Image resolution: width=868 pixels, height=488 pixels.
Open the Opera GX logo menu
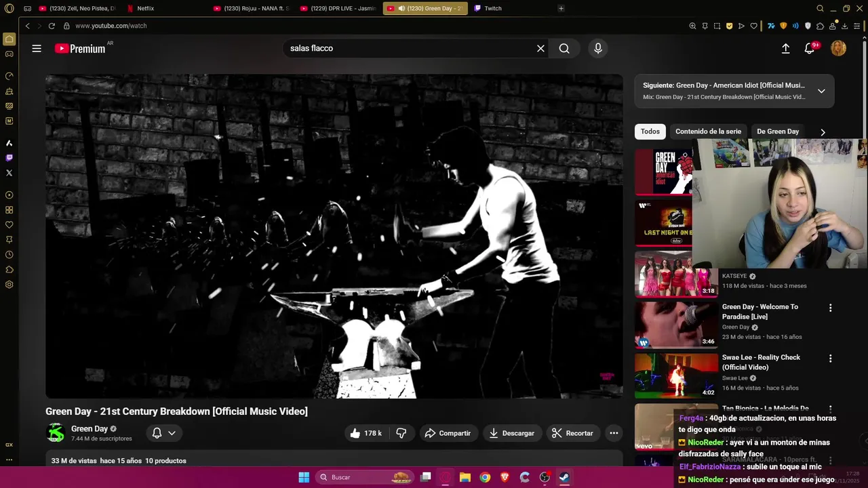9,8
